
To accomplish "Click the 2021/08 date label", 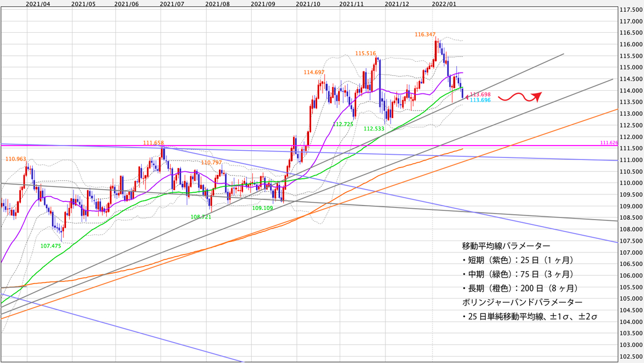I will click(x=217, y=4).
